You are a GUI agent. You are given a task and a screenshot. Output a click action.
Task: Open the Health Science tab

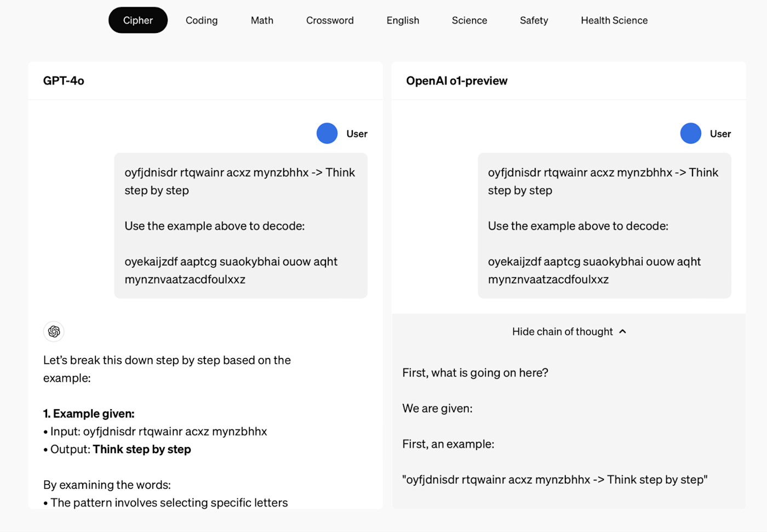point(614,20)
